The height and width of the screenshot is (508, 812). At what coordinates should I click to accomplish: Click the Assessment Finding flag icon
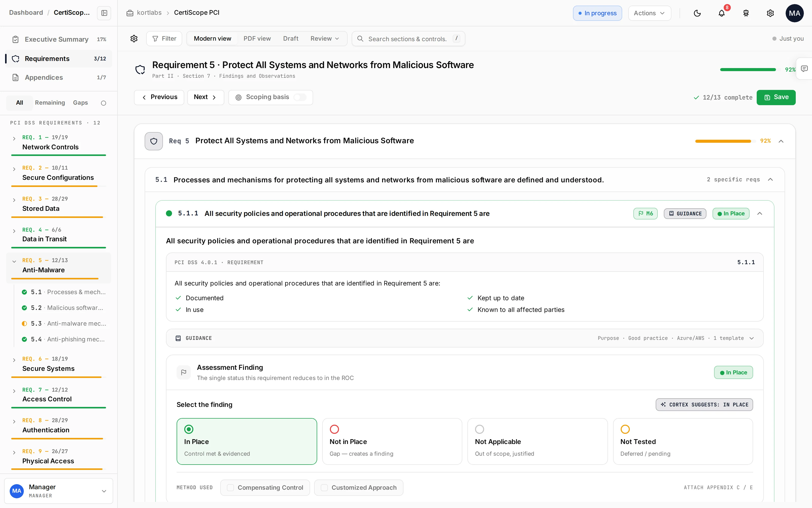183,372
